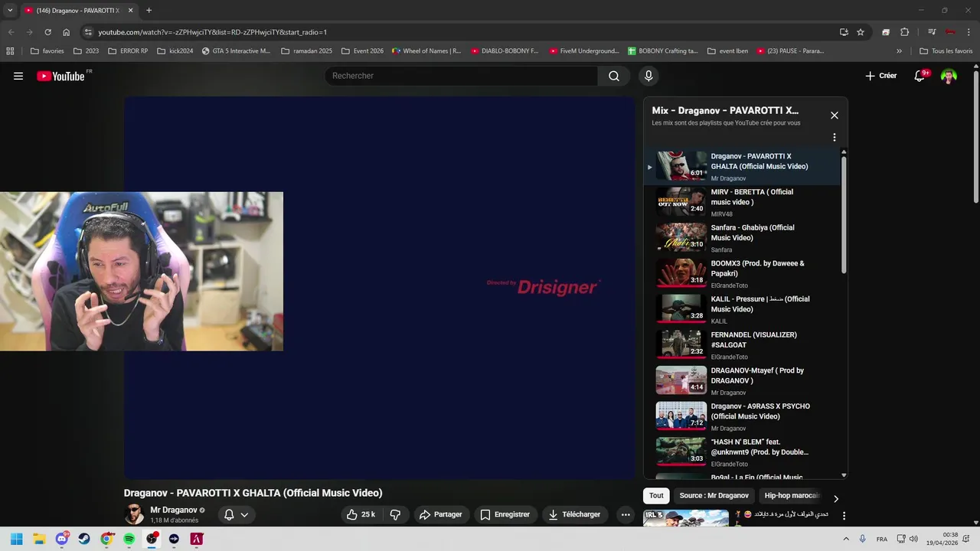Dislike the video with thumbs down
Image resolution: width=980 pixels, height=551 pixels.
coord(395,514)
